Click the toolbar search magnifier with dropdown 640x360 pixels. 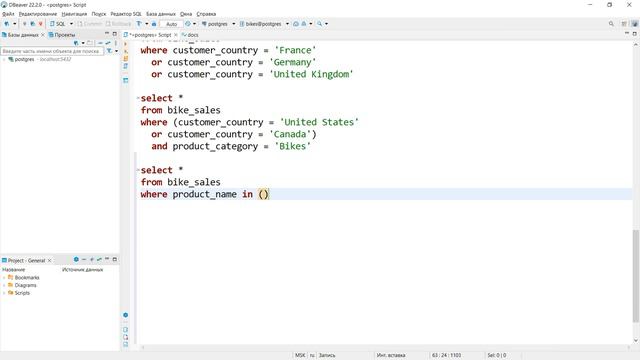(x=319, y=24)
